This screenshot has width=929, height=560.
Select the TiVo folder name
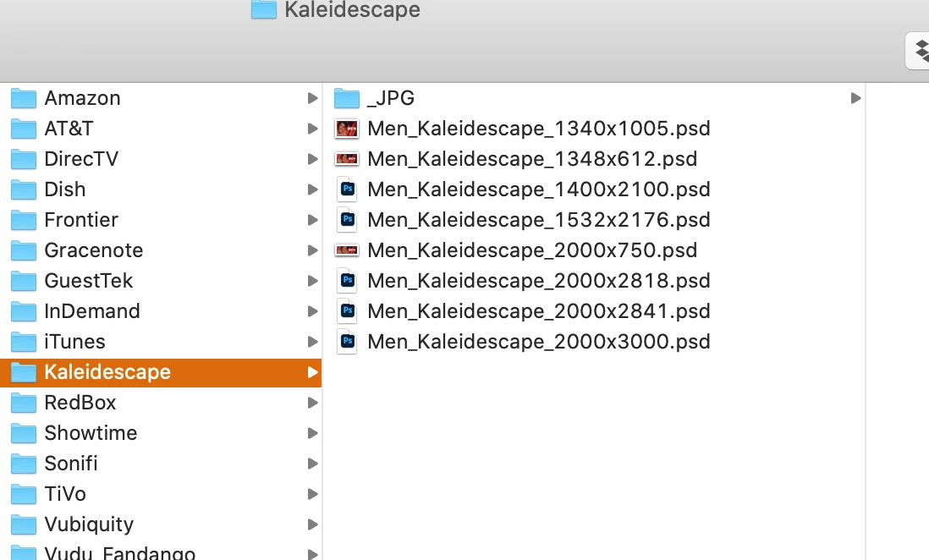(65, 494)
